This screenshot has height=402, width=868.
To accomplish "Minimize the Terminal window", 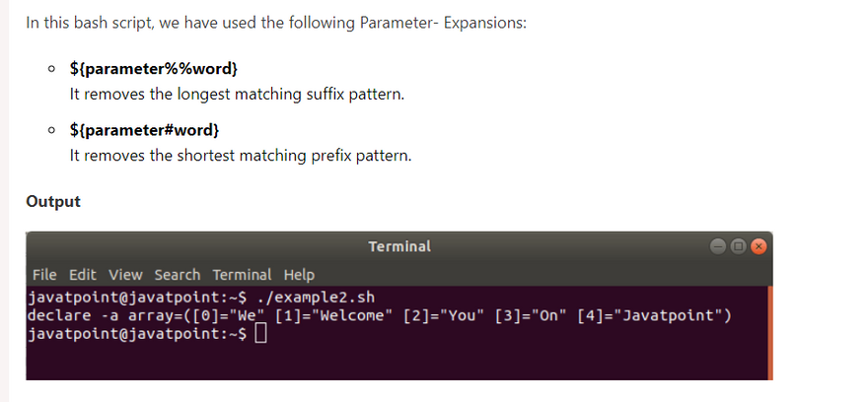I will tap(716, 246).
